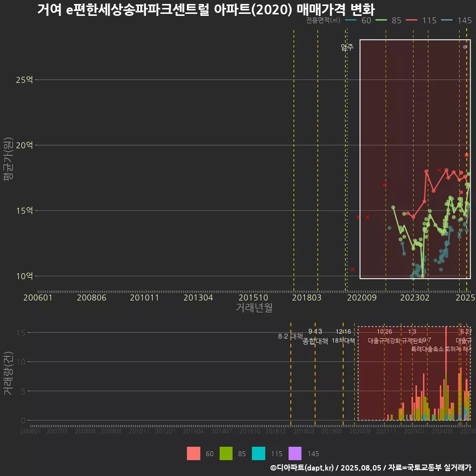This screenshot has height=476, width=476.
Task: Click the 15 label on volume axis
Action: [x=21, y=333]
